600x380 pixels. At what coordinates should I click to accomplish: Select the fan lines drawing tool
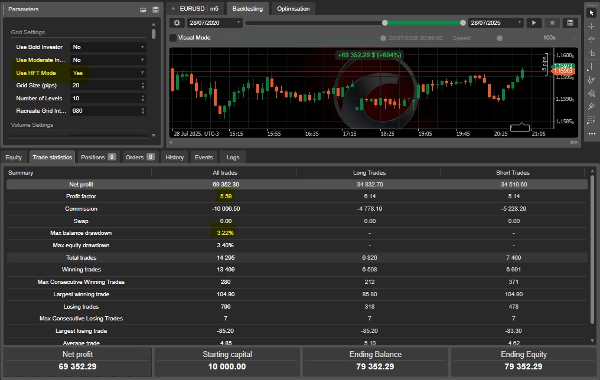point(592,93)
